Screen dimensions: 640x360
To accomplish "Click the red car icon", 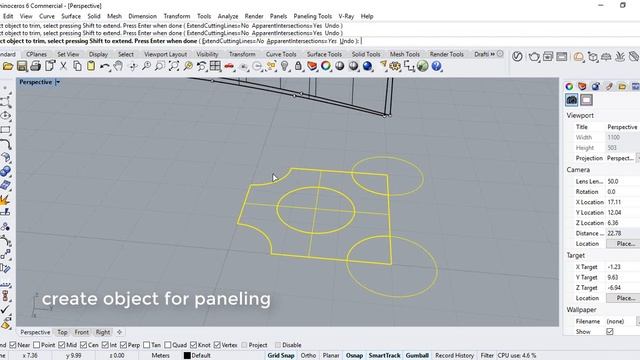I will [229, 66].
